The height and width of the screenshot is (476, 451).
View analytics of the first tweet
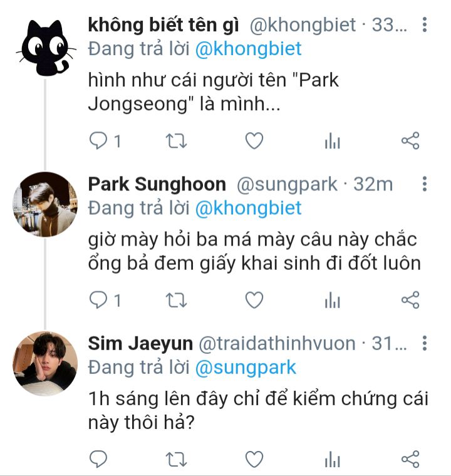pyautogui.click(x=332, y=142)
